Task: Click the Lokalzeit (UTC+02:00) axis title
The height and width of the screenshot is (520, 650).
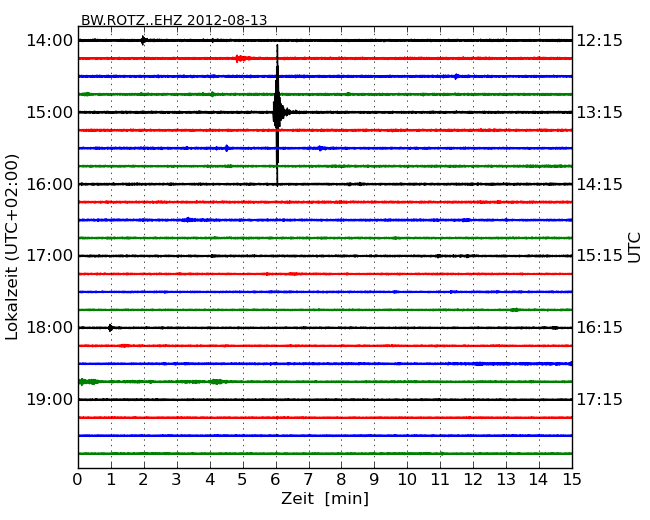Action: click(x=12, y=247)
